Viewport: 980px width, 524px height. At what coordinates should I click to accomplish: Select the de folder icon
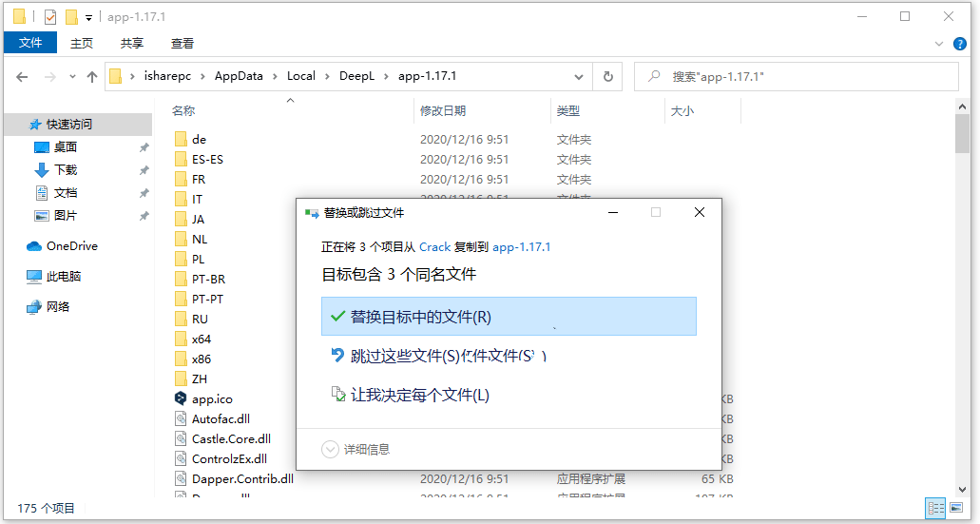pyautogui.click(x=181, y=139)
